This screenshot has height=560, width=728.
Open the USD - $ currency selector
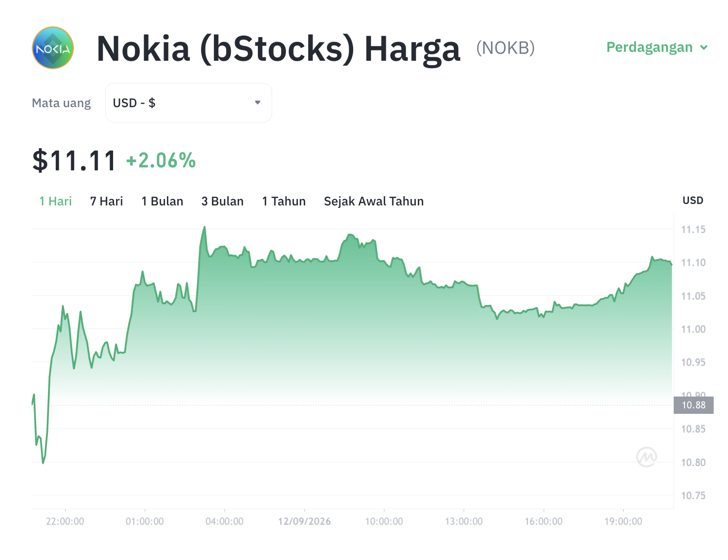(189, 103)
